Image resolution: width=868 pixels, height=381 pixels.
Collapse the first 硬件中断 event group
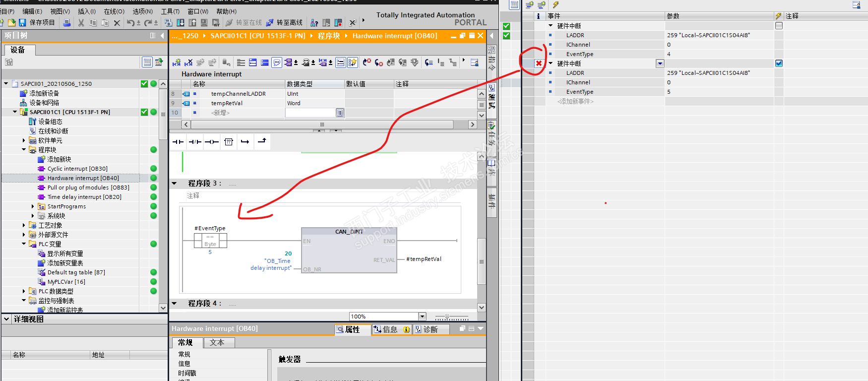click(551, 26)
